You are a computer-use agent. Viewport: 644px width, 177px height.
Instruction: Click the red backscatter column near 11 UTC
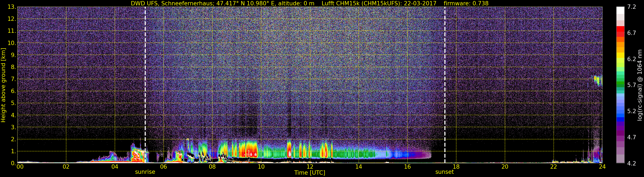pos(289,150)
